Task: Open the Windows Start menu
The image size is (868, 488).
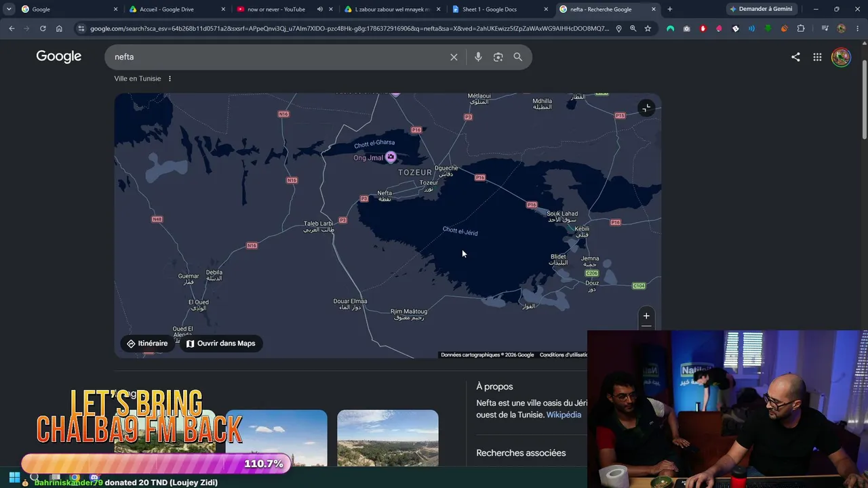Action: (x=14, y=477)
